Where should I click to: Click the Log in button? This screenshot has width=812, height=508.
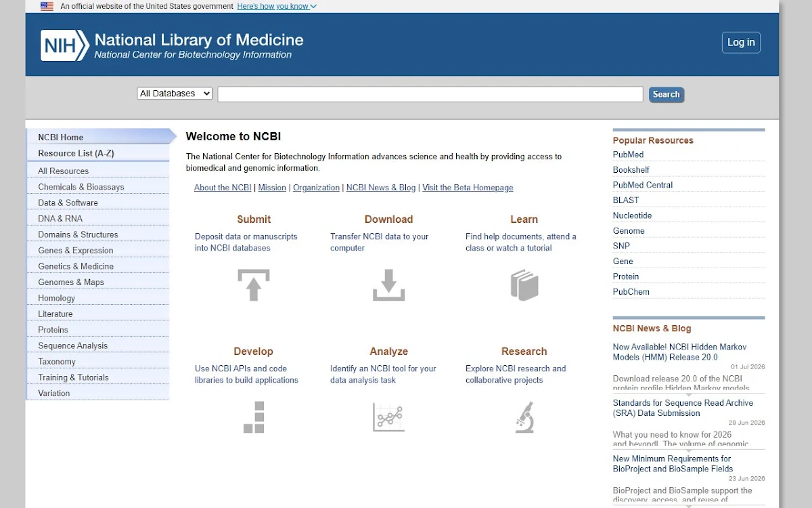(x=741, y=42)
